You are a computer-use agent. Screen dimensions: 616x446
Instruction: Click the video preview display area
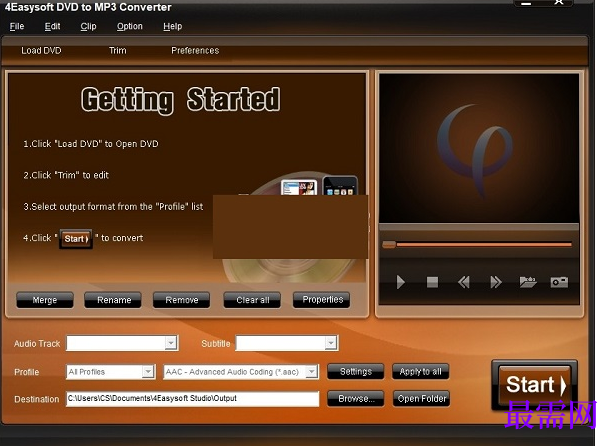pyautogui.click(x=479, y=148)
